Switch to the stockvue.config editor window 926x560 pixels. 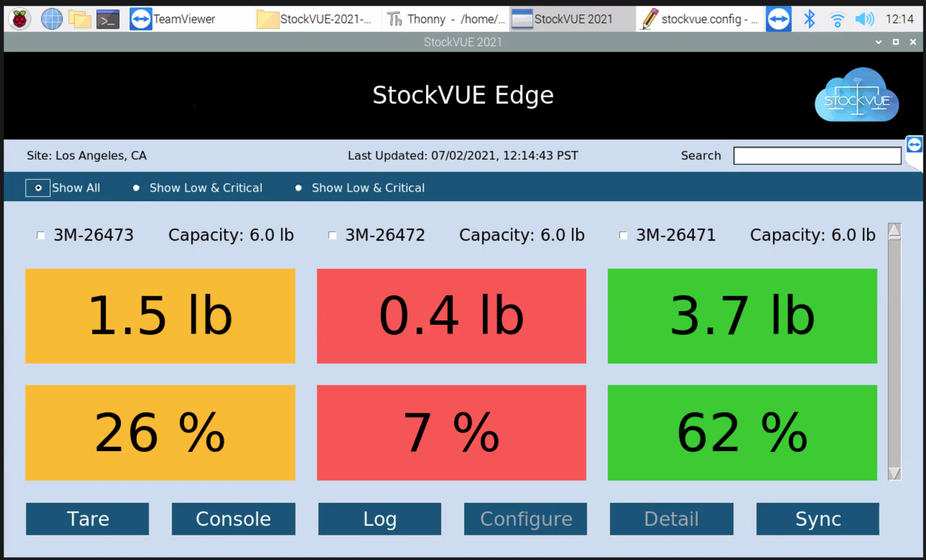tap(699, 19)
